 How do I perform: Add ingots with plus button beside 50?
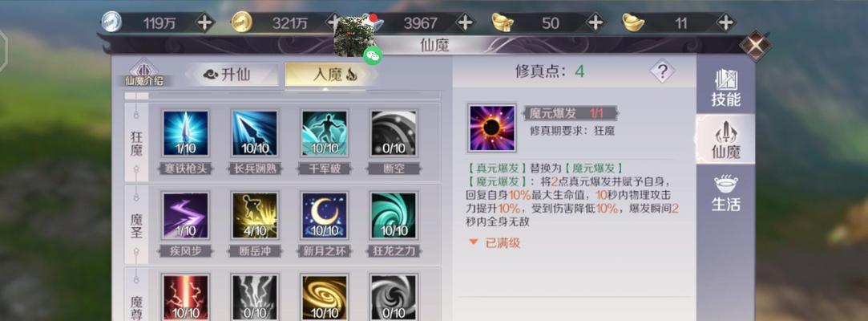[595, 22]
